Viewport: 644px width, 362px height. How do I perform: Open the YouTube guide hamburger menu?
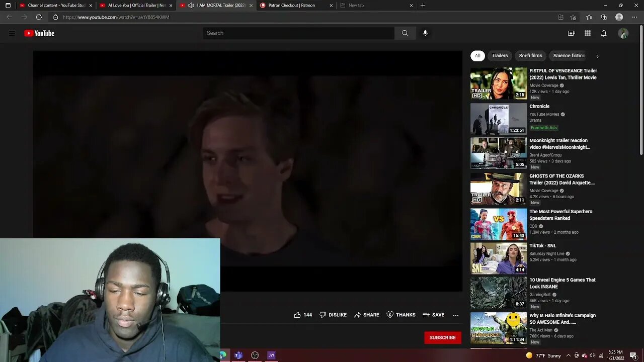pyautogui.click(x=12, y=33)
